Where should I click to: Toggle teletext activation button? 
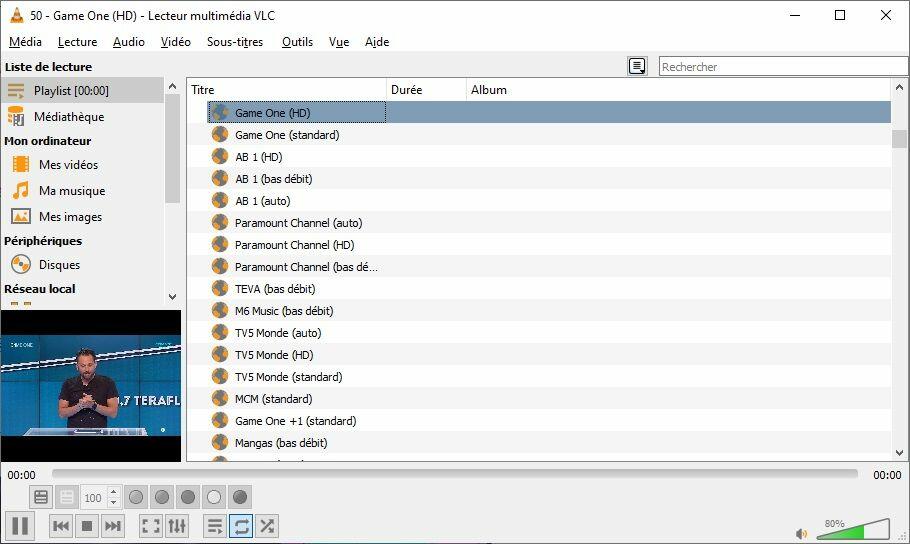pos(41,497)
